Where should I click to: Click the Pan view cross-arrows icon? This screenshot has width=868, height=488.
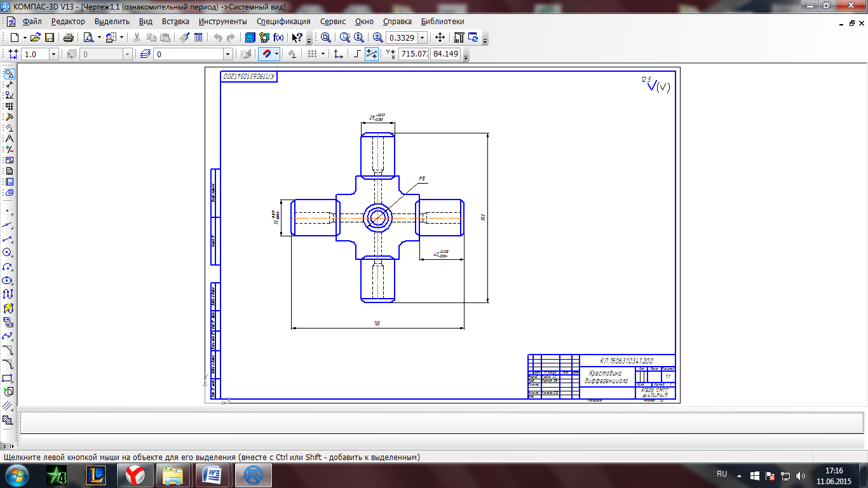click(440, 37)
